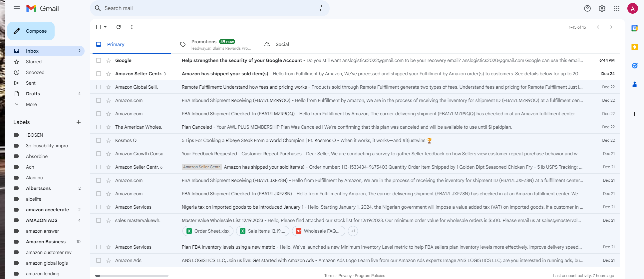Select the Amazon Global Selli. email checkbox
The image size is (644, 279).
(x=99, y=87)
